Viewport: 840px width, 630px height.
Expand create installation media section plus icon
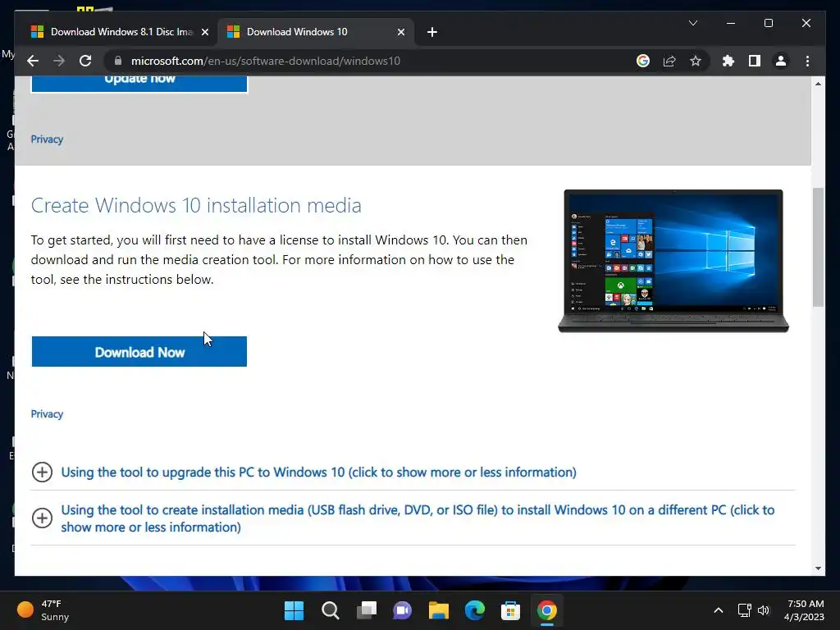click(x=42, y=518)
